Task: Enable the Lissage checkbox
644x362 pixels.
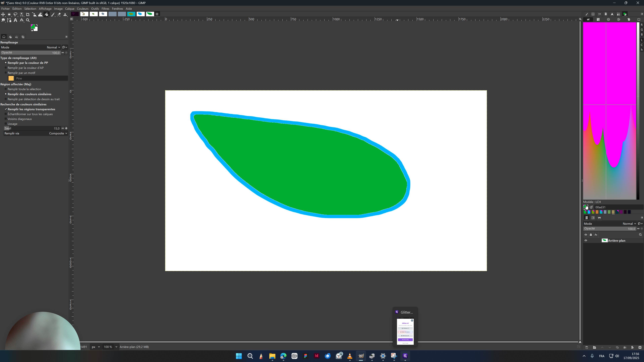Action: click(6, 124)
